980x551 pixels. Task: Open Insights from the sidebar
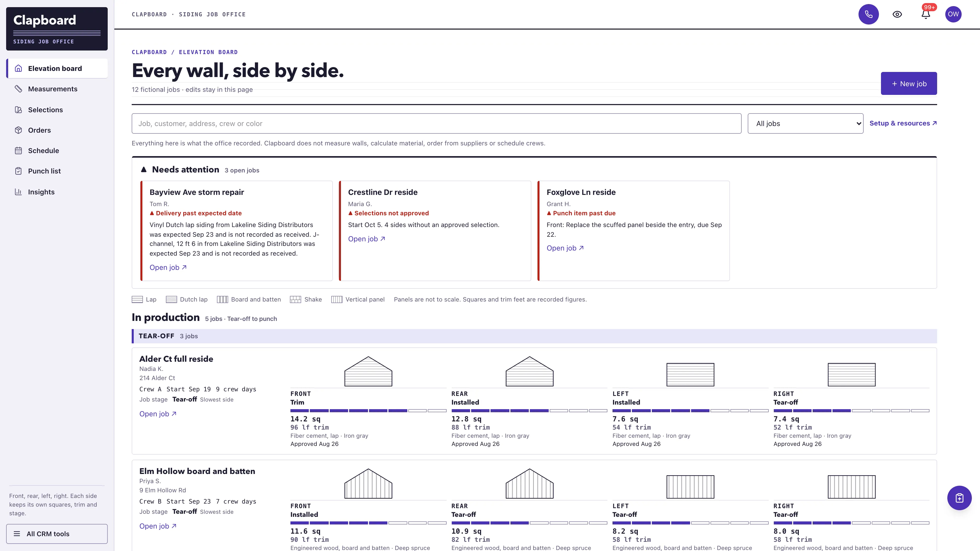(57, 192)
